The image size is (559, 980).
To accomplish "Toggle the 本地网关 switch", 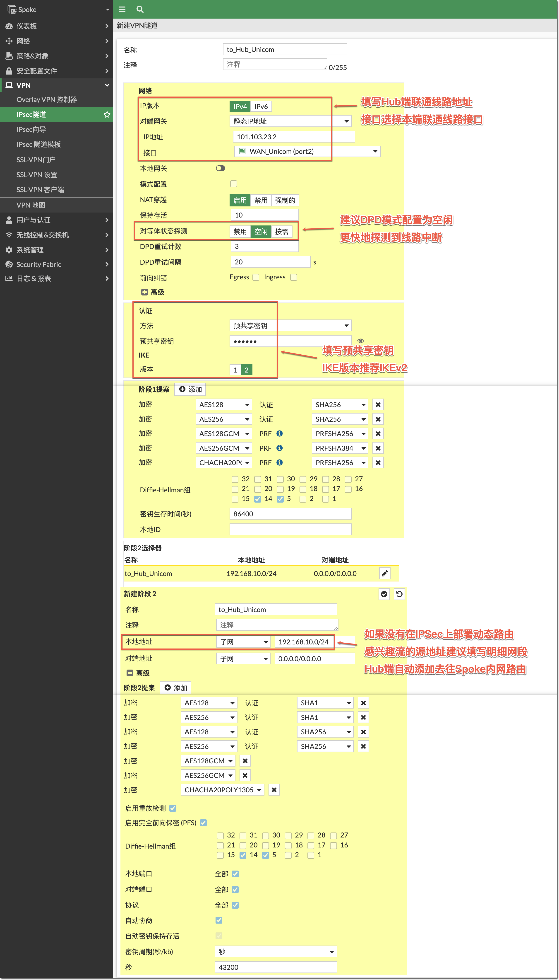I will (x=220, y=168).
